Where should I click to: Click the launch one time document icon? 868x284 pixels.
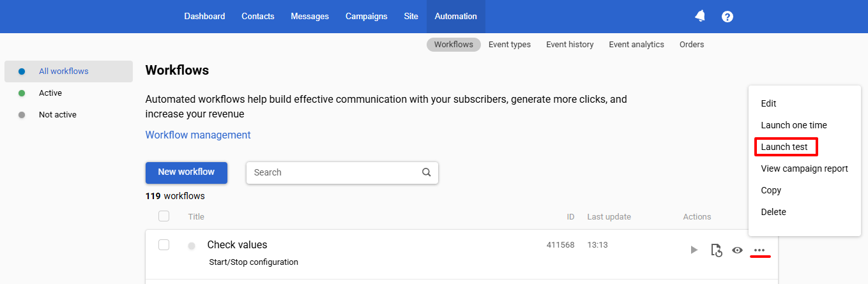(717, 250)
